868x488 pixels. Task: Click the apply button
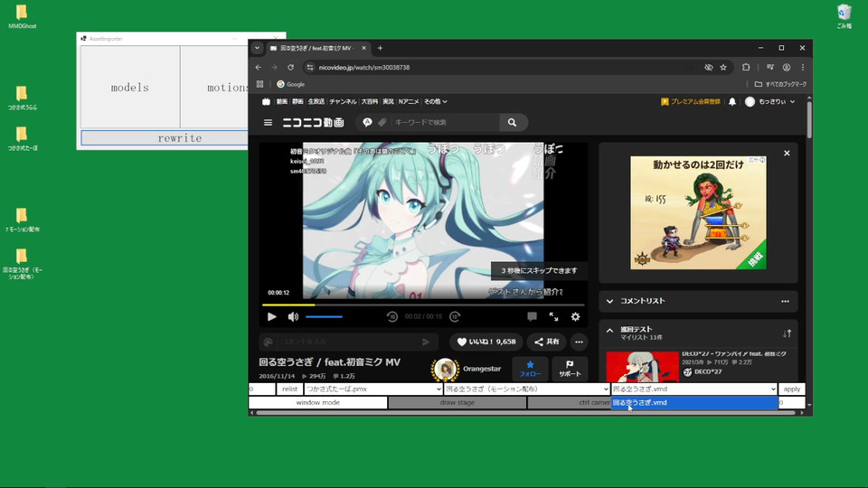792,389
